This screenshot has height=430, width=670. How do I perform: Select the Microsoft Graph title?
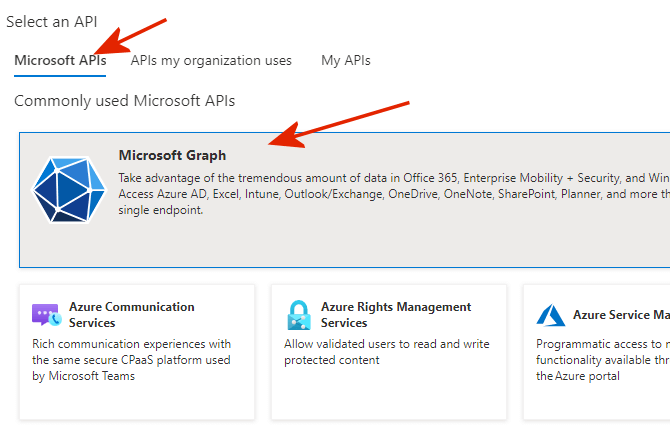pos(172,155)
